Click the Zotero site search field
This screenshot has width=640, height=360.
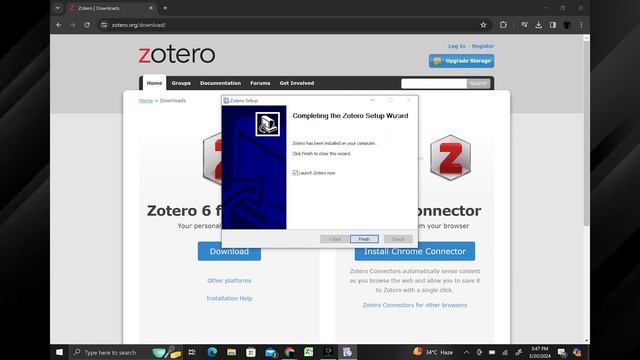(434, 83)
